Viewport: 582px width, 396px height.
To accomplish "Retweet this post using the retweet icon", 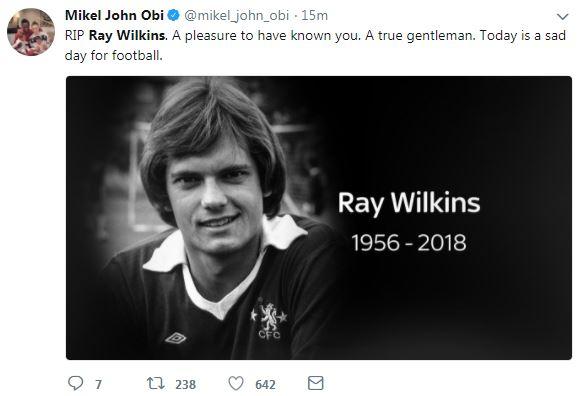I will point(156,383).
